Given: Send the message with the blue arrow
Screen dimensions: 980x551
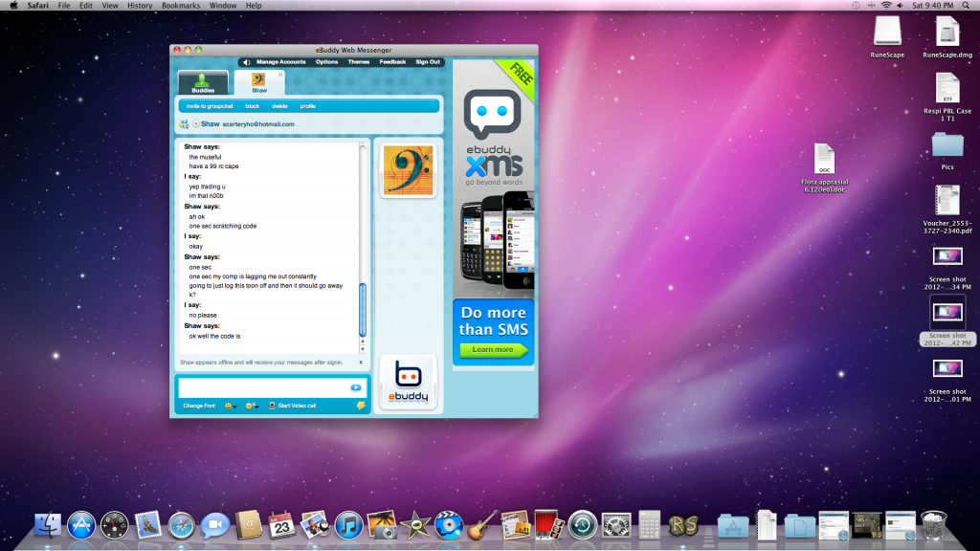Looking at the screenshot, I should (x=356, y=388).
